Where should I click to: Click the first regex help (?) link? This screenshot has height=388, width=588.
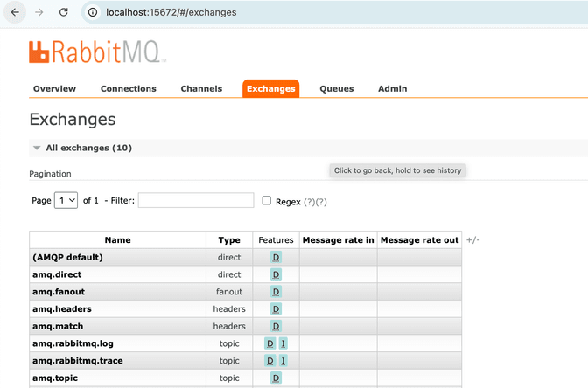309,202
